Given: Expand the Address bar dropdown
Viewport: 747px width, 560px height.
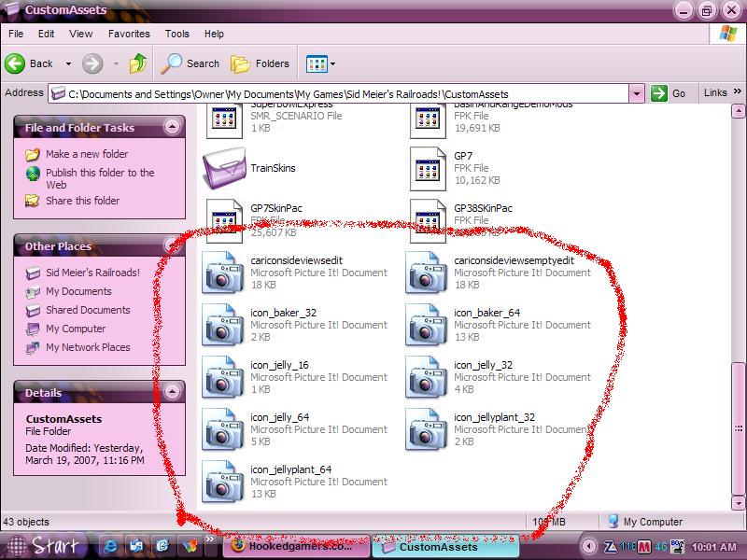Looking at the screenshot, I should click(x=636, y=93).
